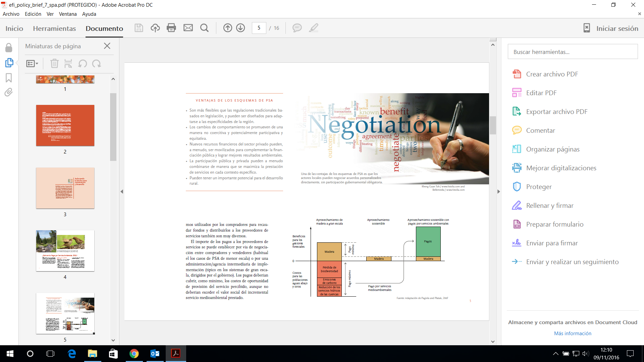Image resolution: width=644 pixels, height=362 pixels.
Task: Open the search magnifier tool
Action: pos(204,28)
